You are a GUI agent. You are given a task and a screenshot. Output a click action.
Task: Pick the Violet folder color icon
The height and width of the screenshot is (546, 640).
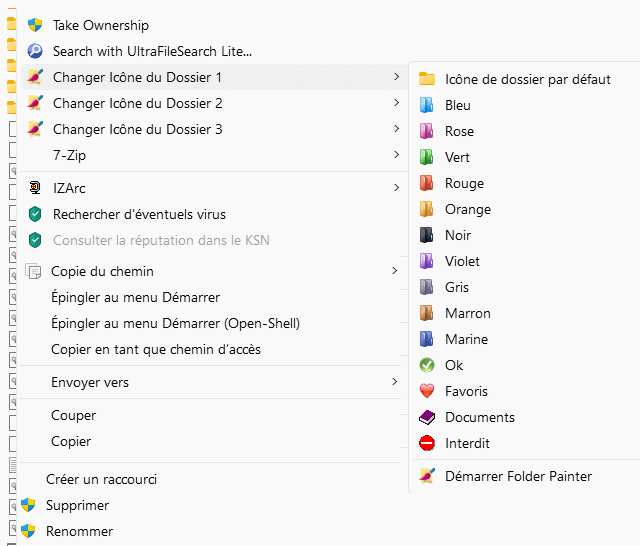point(427,261)
